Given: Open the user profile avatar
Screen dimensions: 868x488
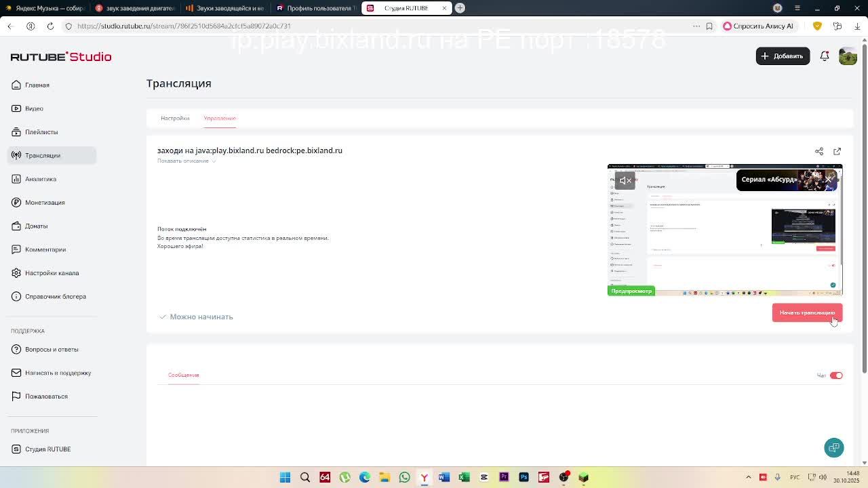Looking at the screenshot, I should 848,56.
